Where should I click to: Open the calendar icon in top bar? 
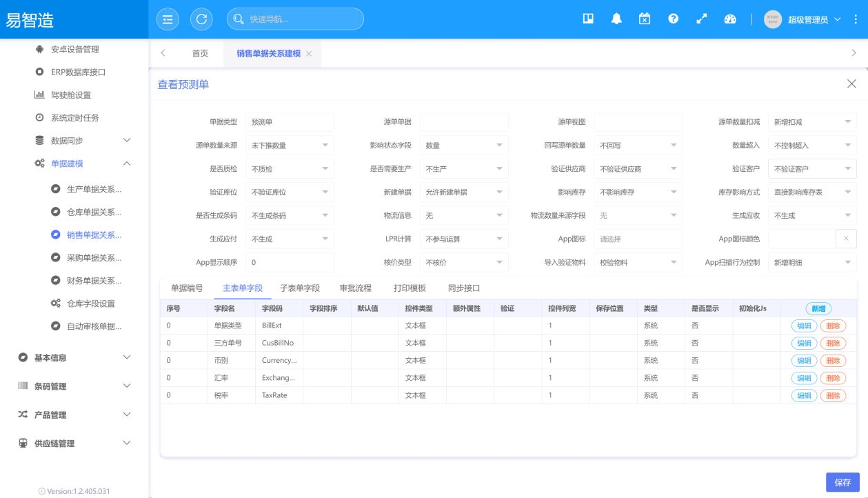645,19
